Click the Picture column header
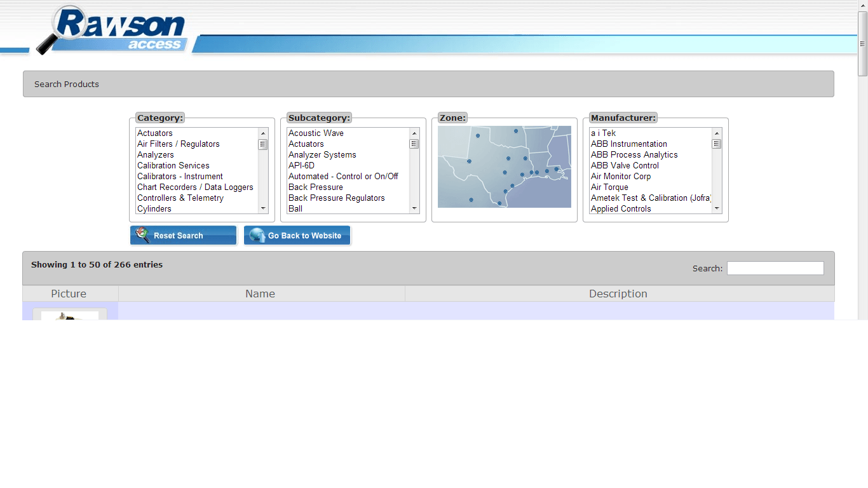This screenshot has height=488, width=868. [69, 294]
